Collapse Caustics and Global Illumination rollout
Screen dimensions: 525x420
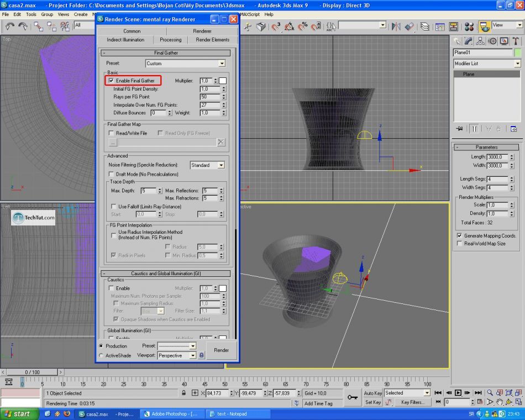(166, 274)
